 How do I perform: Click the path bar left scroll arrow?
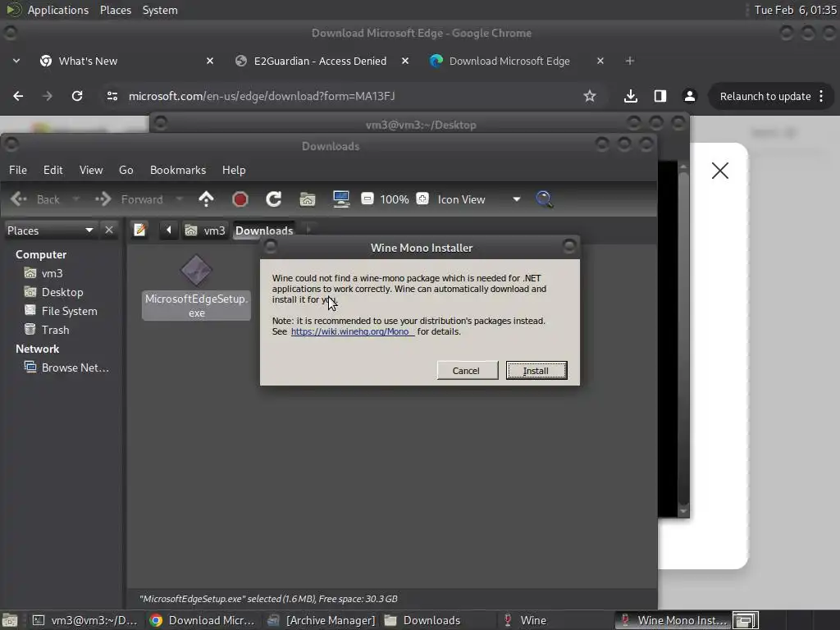(x=169, y=231)
